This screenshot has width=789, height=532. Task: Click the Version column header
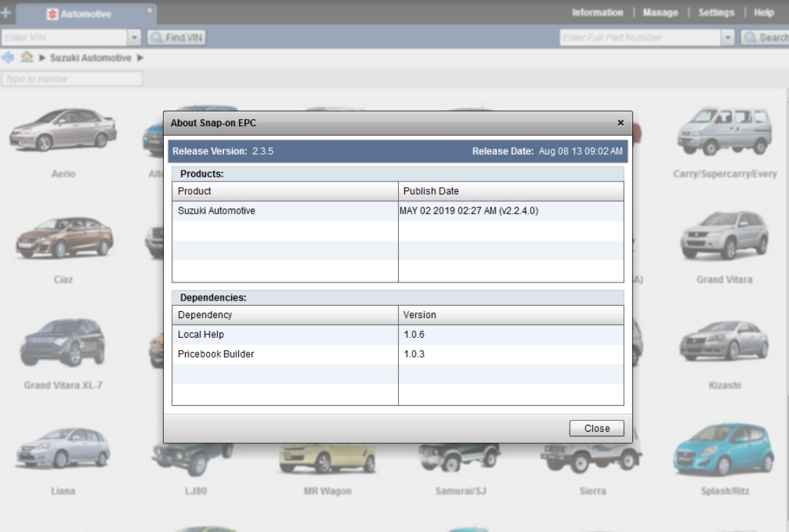[x=511, y=315]
